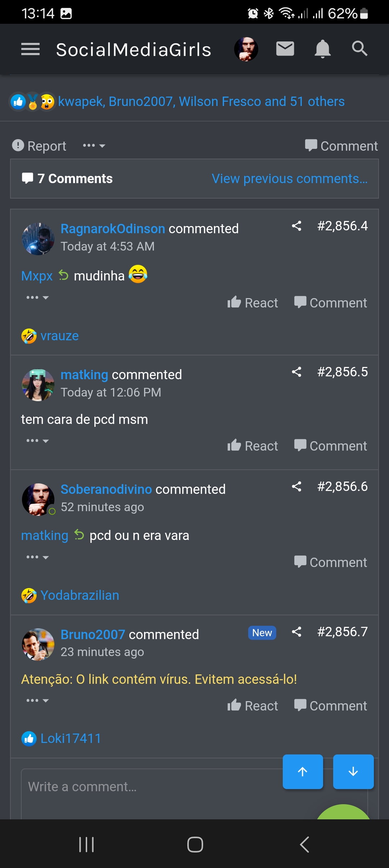Viewport: 389px width, 868px height.
Task: Open matking's profile avatar thumbnail
Action: tap(38, 385)
